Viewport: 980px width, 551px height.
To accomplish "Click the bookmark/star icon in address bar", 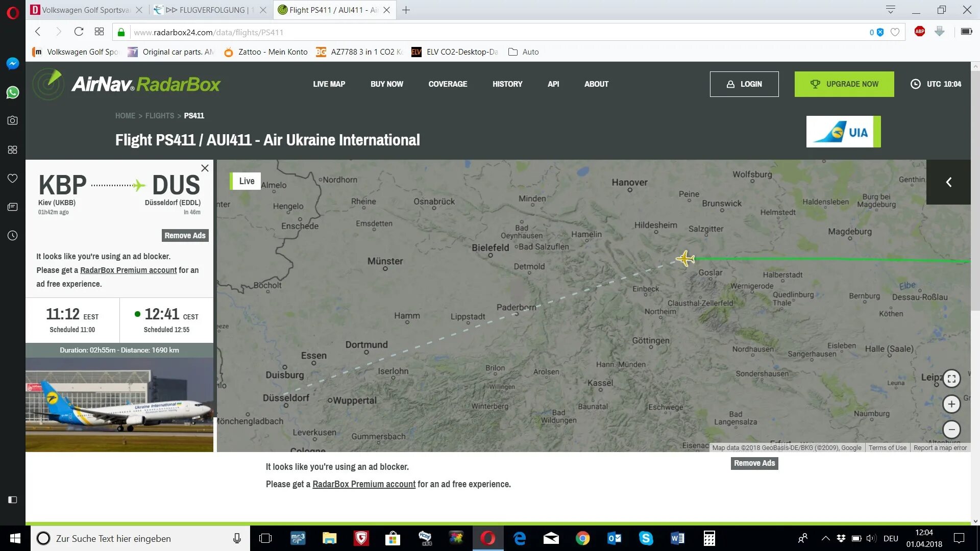I will 895,32.
